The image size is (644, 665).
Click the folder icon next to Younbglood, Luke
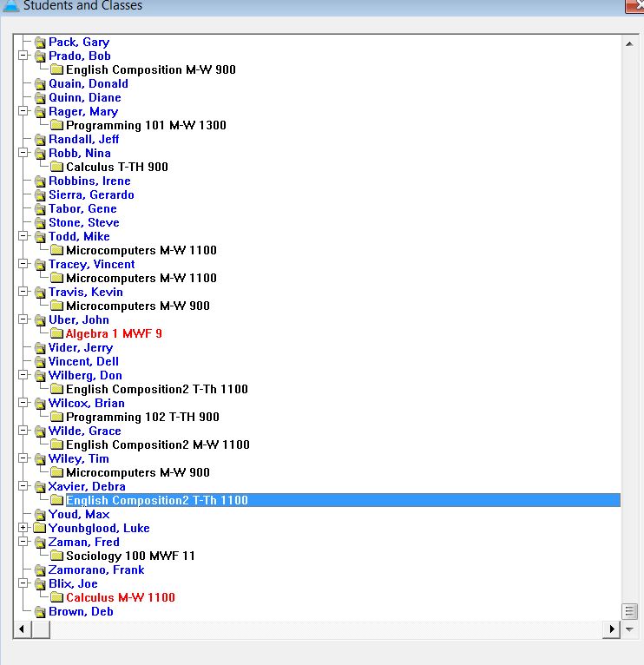click(x=40, y=529)
